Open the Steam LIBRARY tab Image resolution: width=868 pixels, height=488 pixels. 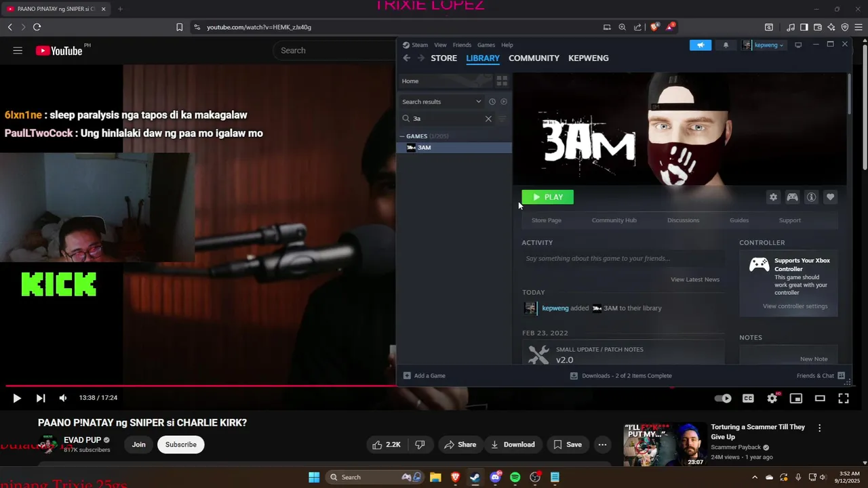tap(483, 58)
